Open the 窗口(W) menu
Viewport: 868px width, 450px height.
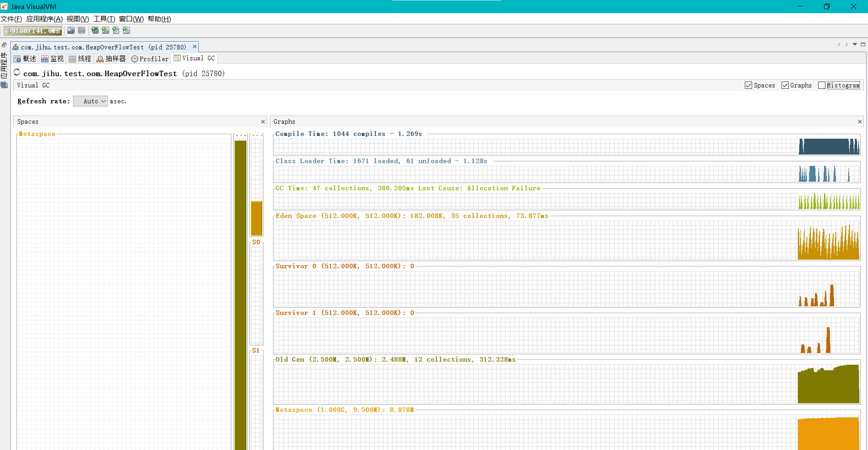[x=131, y=19]
